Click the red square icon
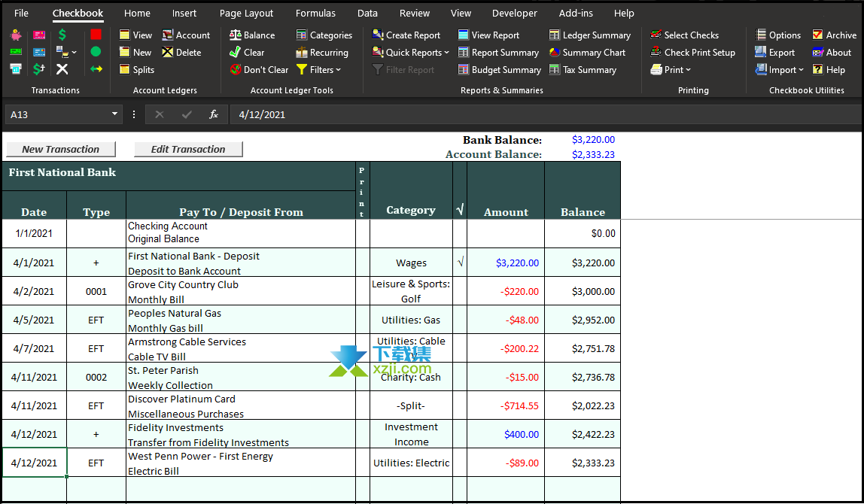 point(96,35)
